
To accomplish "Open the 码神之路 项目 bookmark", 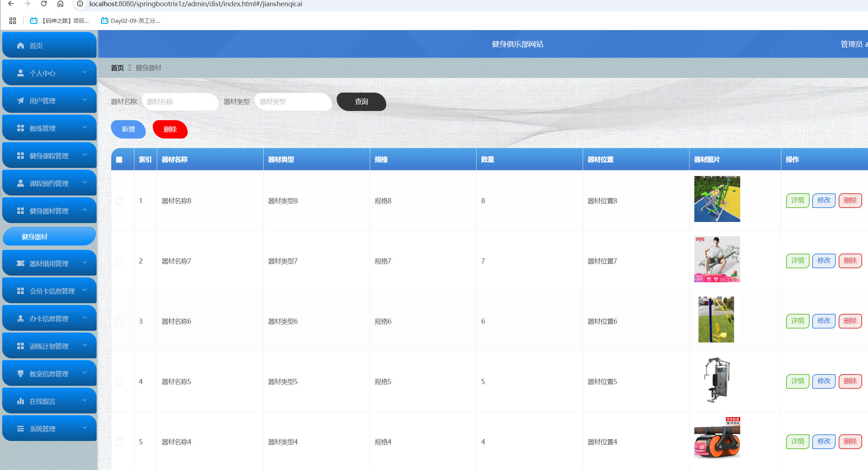I will click(x=59, y=21).
